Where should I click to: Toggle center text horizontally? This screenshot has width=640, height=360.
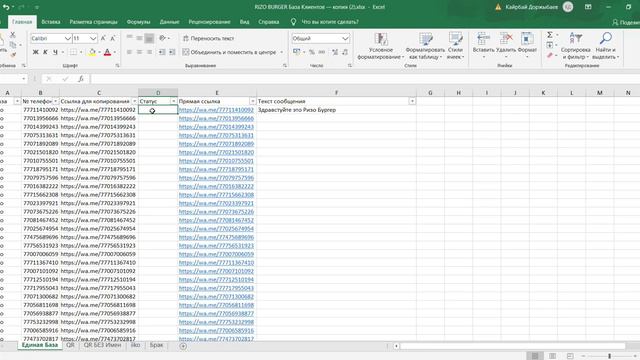(x=139, y=52)
